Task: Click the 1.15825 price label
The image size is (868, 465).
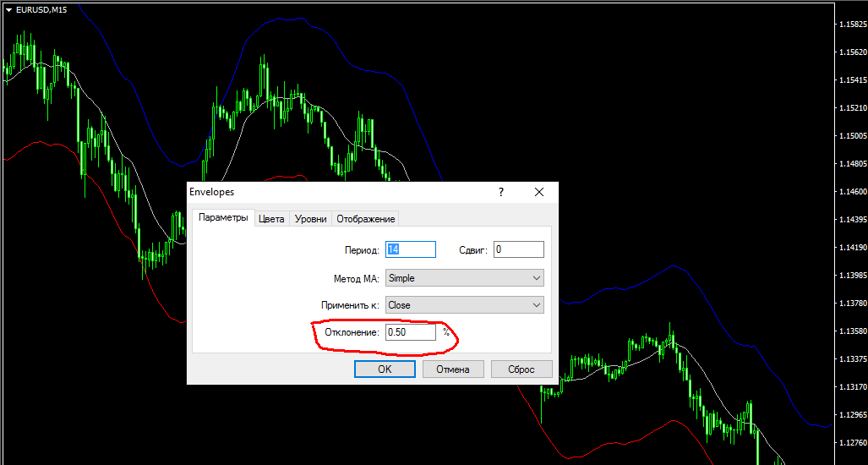Action: pos(852,25)
